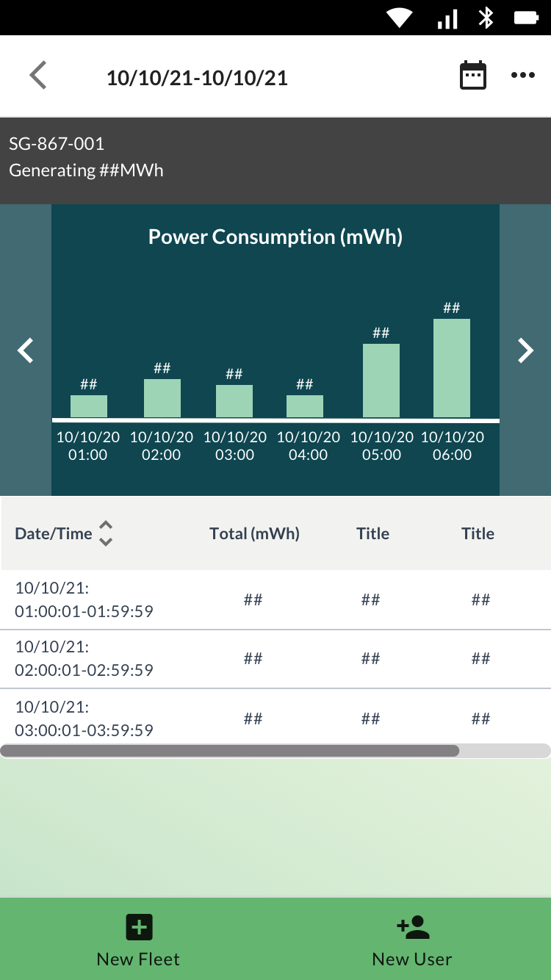This screenshot has height=980, width=551.
Task: Tap the New Fleet plus icon
Action: pyautogui.click(x=138, y=927)
